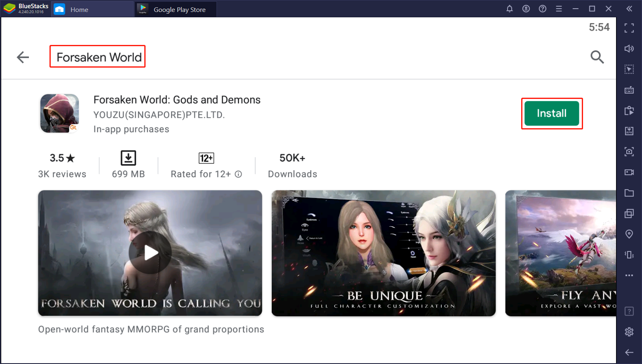Viewport: 642px width, 364px height.
Task: Open the BlueStacks hamburger menu
Action: [559, 9]
